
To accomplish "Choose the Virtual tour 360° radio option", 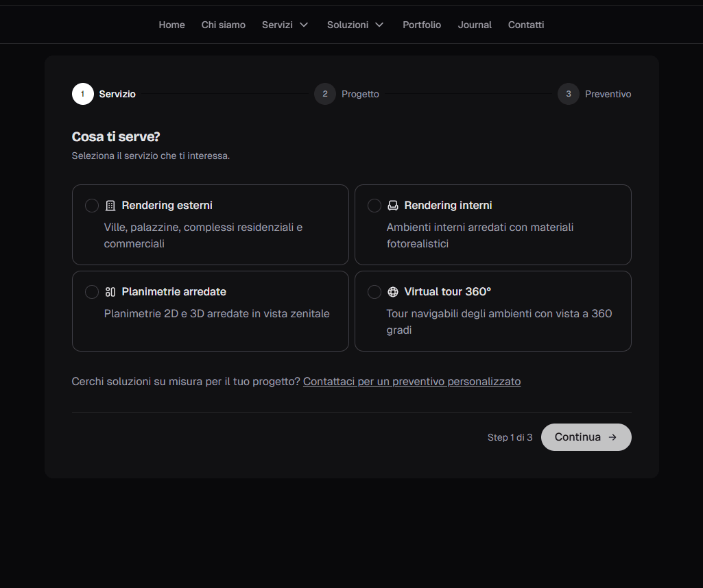I will coord(374,292).
